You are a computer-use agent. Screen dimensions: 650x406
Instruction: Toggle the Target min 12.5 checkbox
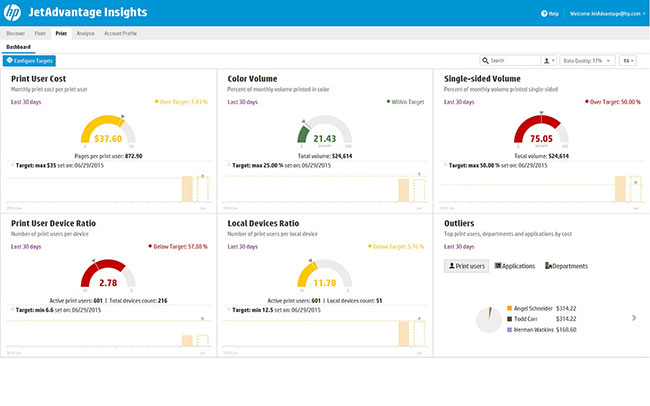click(x=229, y=309)
